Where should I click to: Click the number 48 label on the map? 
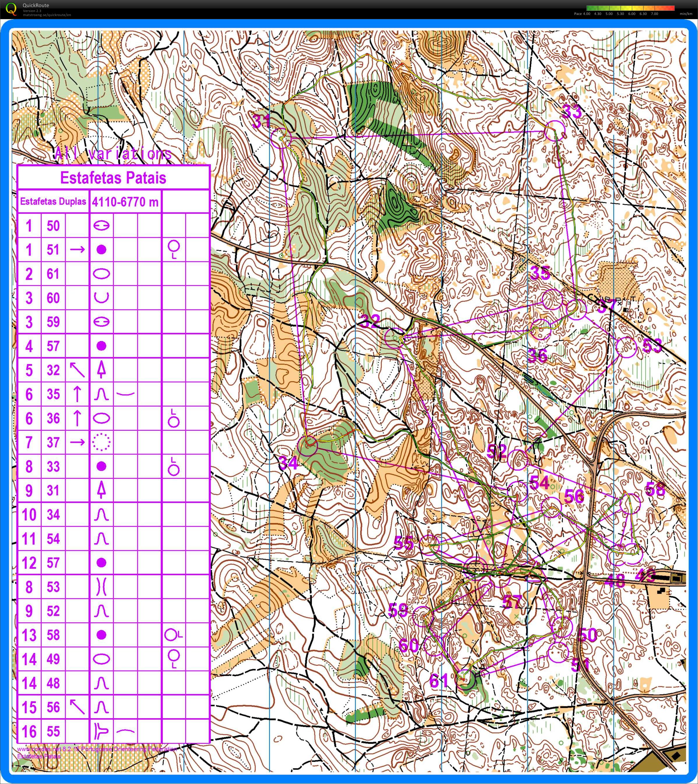click(x=614, y=582)
